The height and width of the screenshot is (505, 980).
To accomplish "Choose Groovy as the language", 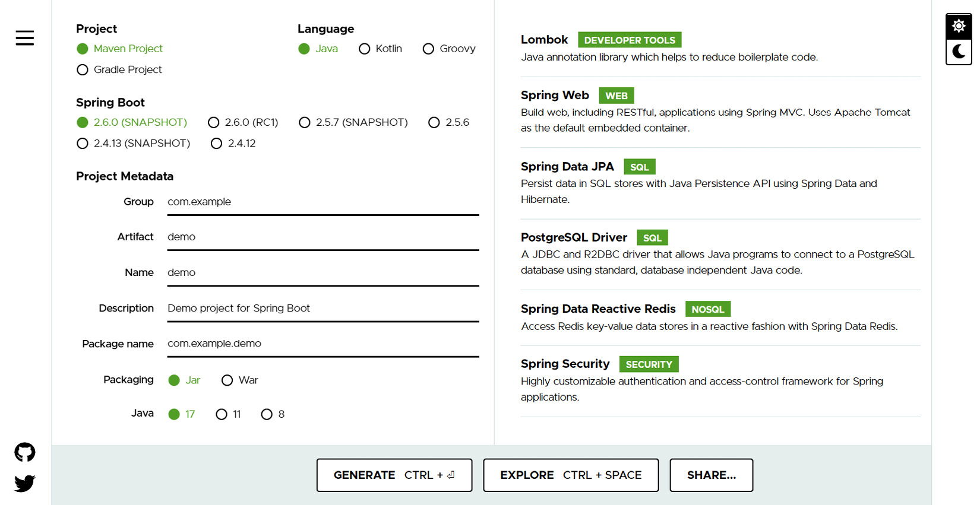I will [449, 49].
